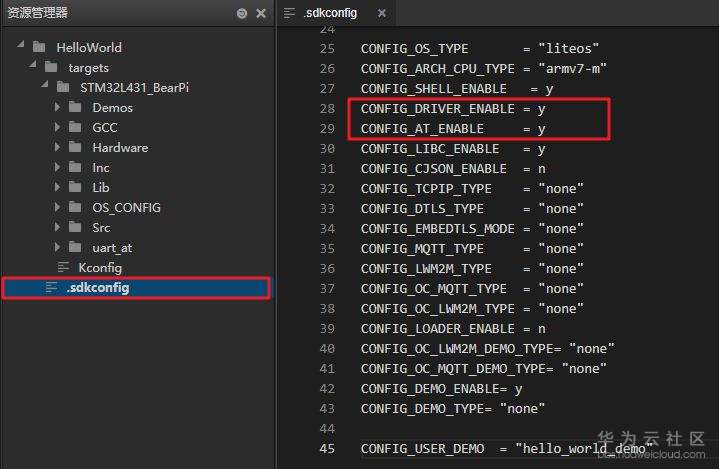Viewport: 719px width, 469px height.
Task: Place cursor on CONFIG_CJSON_ENABLE line
Action: 453,169
